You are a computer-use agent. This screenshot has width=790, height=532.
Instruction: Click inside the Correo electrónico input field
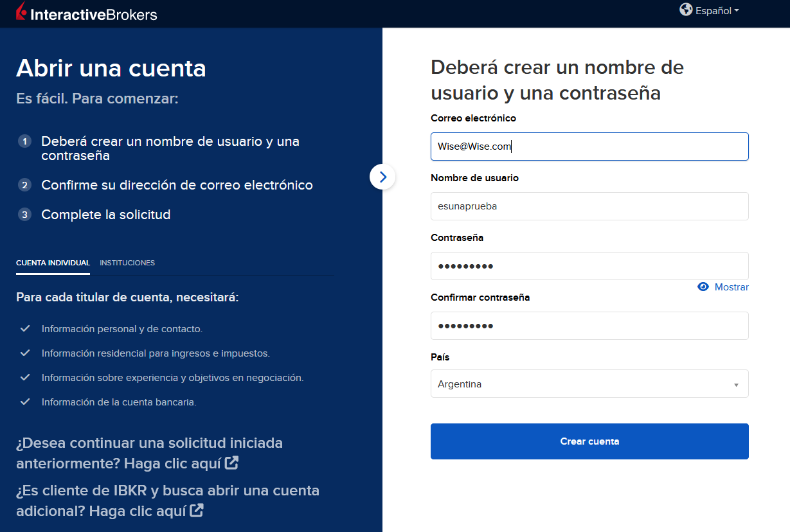point(589,146)
